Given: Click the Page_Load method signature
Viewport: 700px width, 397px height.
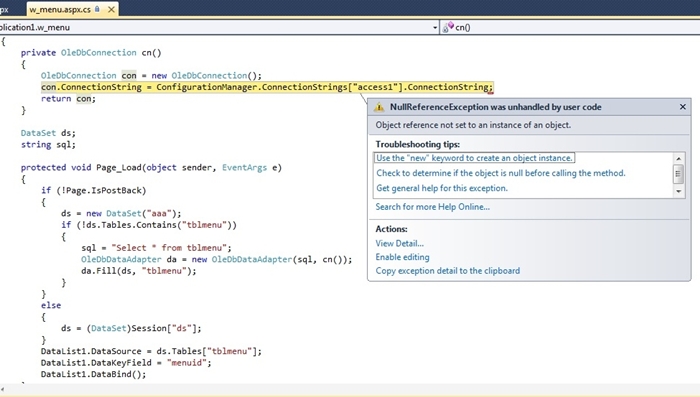Looking at the screenshot, I should click(151, 168).
